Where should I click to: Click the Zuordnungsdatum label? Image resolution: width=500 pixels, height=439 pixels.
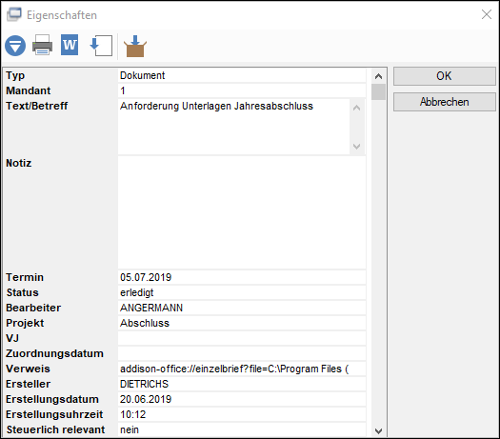tap(55, 354)
